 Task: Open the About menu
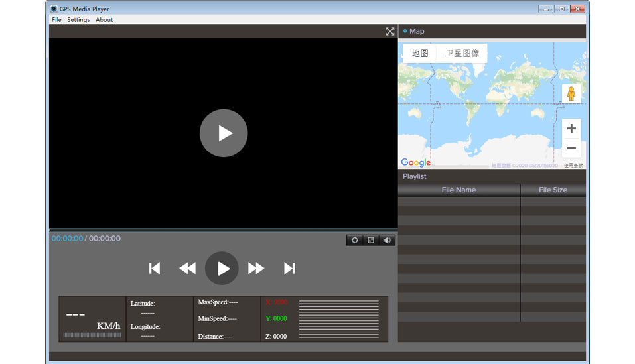pos(104,20)
